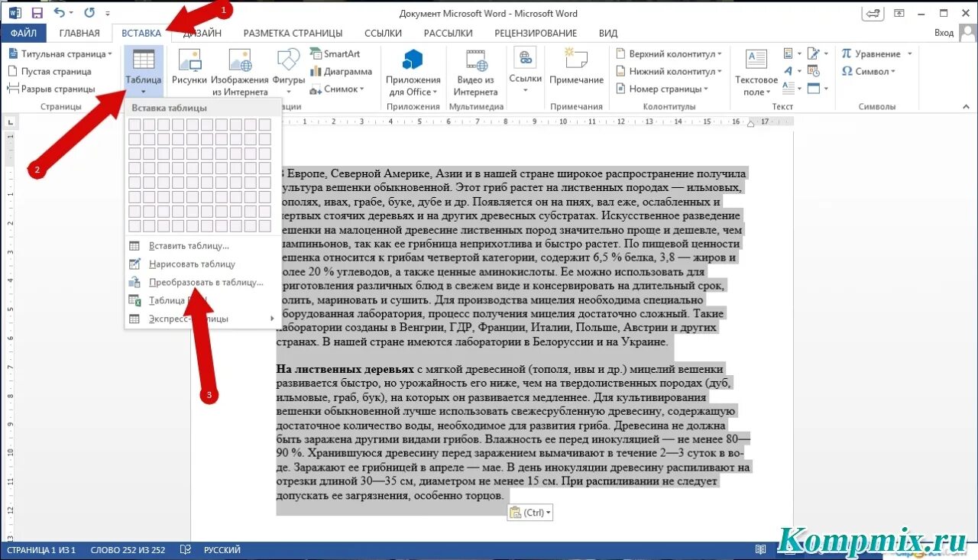Open the Ссылки links dropdown

tap(525, 70)
